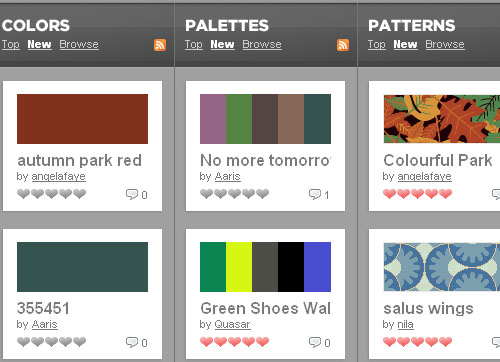Click the dark teal 355451 swatch
This screenshot has width=500, height=362.
[x=82, y=267]
